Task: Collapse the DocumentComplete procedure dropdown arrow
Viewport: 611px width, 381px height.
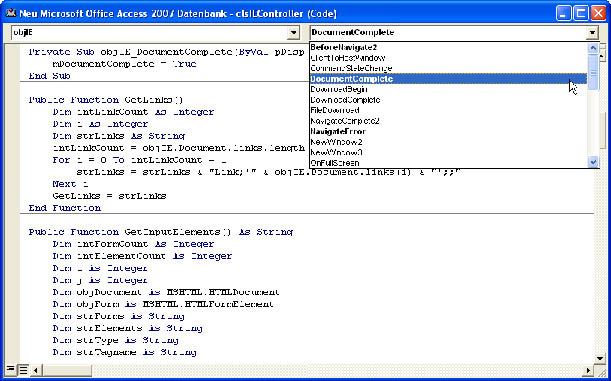Action: [x=592, y=33]
